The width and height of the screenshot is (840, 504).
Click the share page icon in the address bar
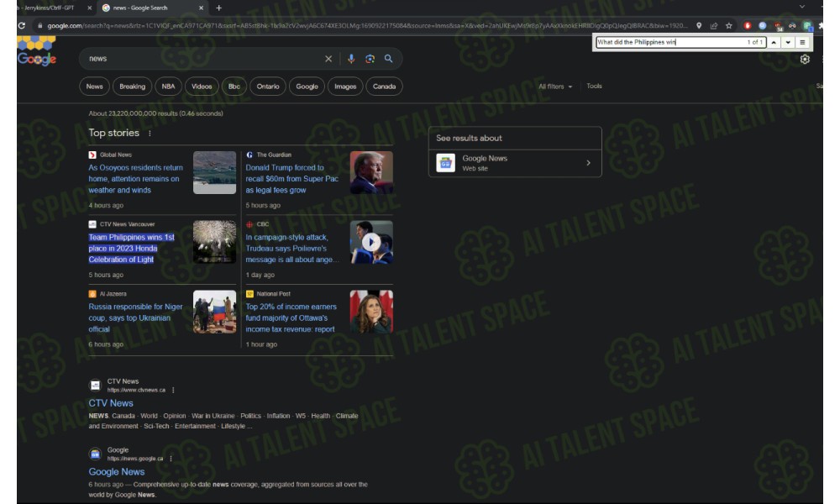[x=713, y=26]
